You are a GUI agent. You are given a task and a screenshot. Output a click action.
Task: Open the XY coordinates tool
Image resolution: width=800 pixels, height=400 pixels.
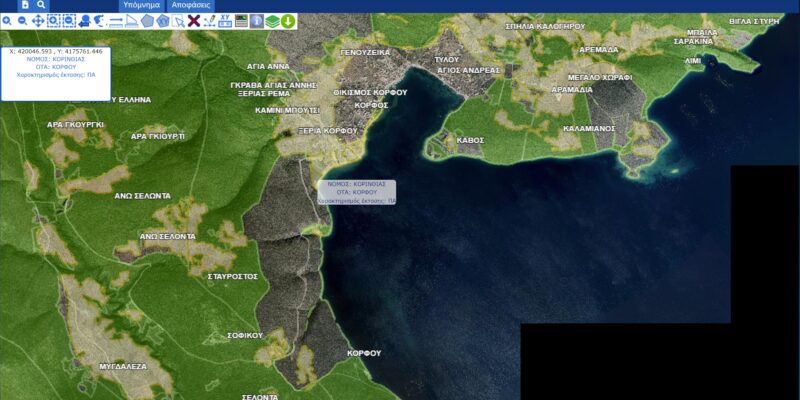[225, 20]
